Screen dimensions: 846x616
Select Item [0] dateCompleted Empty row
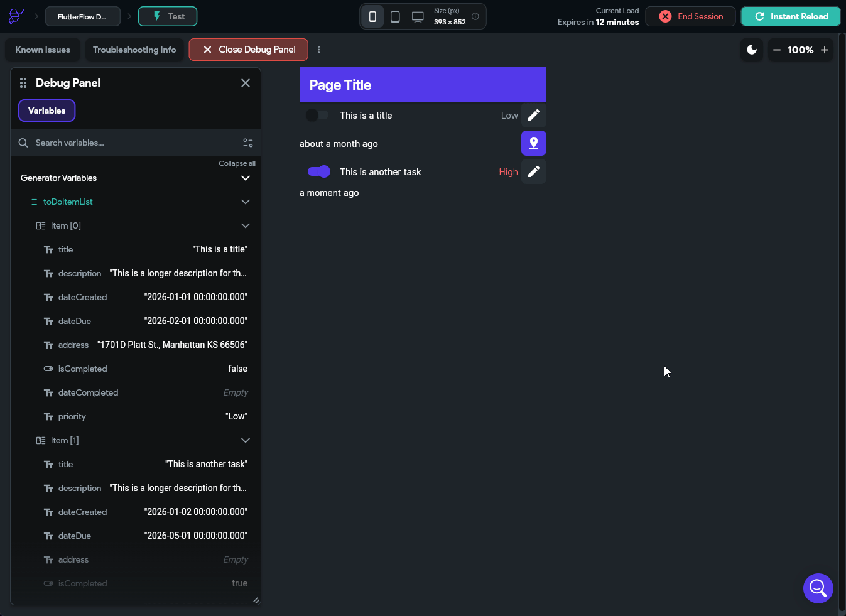pos(136,392)
